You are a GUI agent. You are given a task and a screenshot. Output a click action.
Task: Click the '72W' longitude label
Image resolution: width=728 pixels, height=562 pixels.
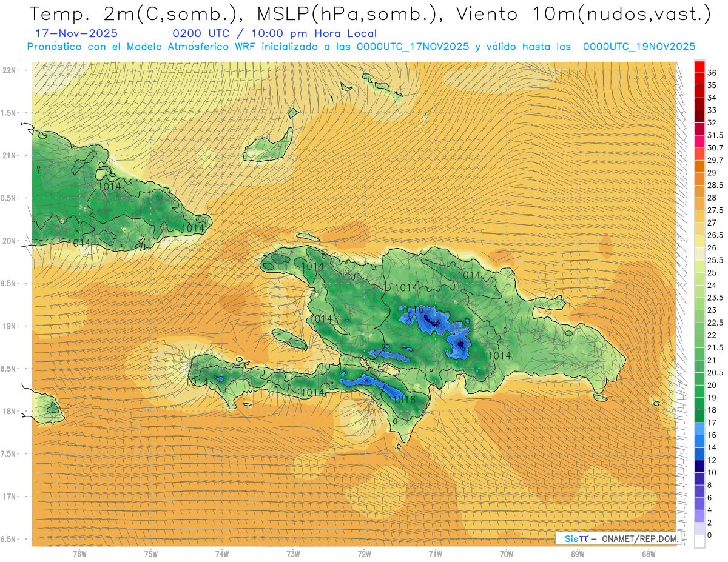tap(364, 554)
